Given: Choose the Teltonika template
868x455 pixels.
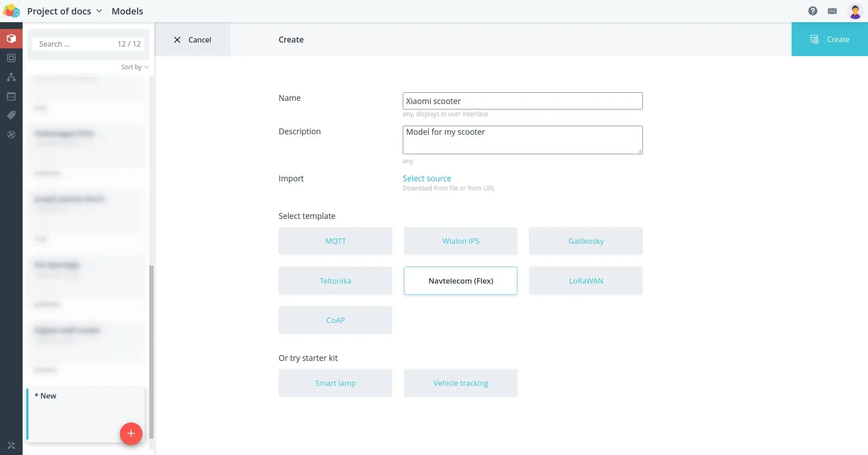Looking at the screenshot, I should click(x=335, y=281).
